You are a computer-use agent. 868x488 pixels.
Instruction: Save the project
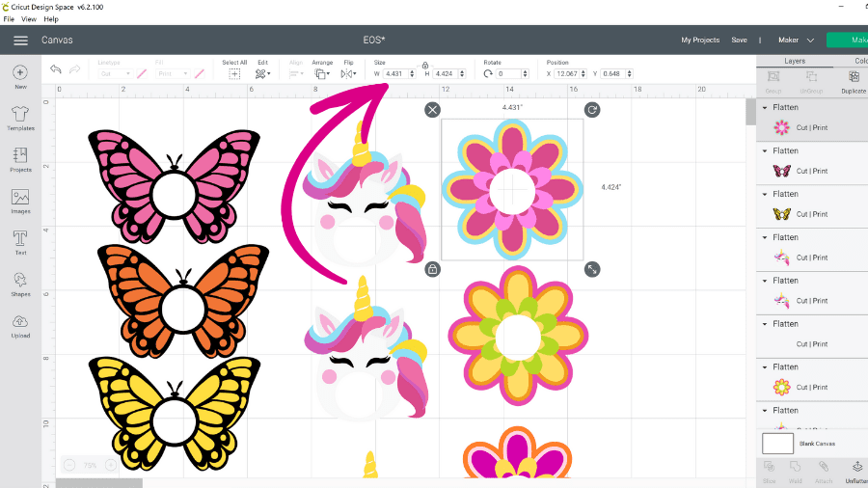coord(739,40)
